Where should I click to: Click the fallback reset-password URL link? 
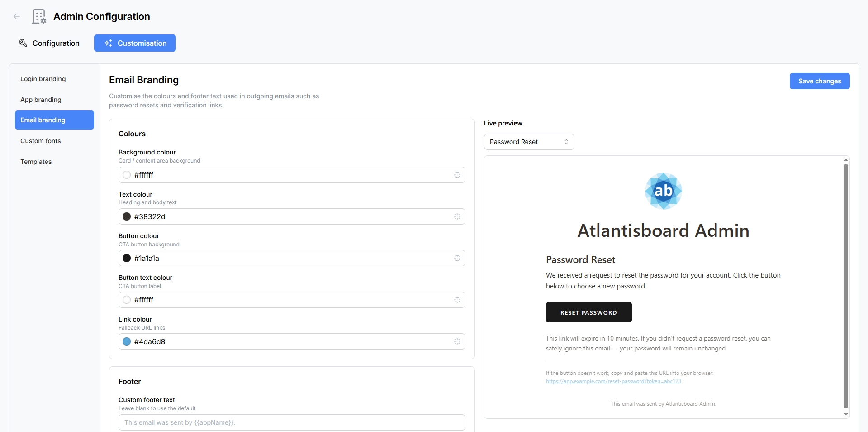(x=613, y=381)
